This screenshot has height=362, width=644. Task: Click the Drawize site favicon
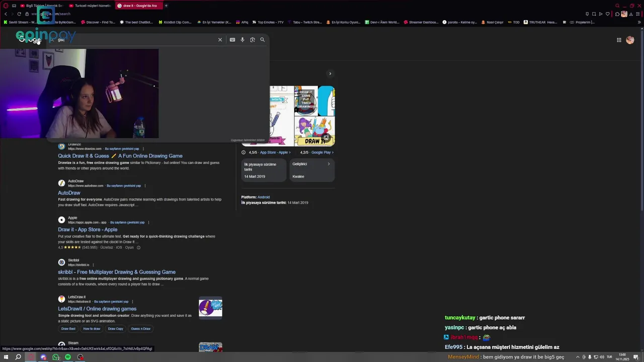61,146
